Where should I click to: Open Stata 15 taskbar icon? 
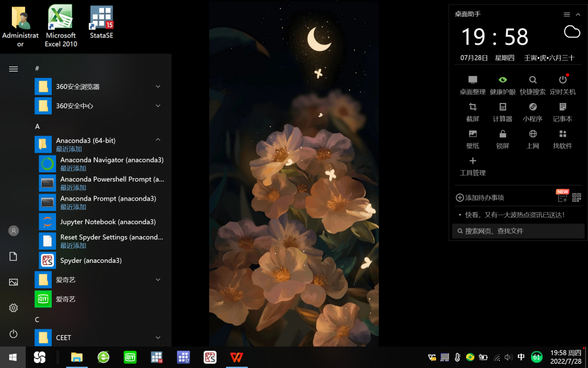pos(157,357)
